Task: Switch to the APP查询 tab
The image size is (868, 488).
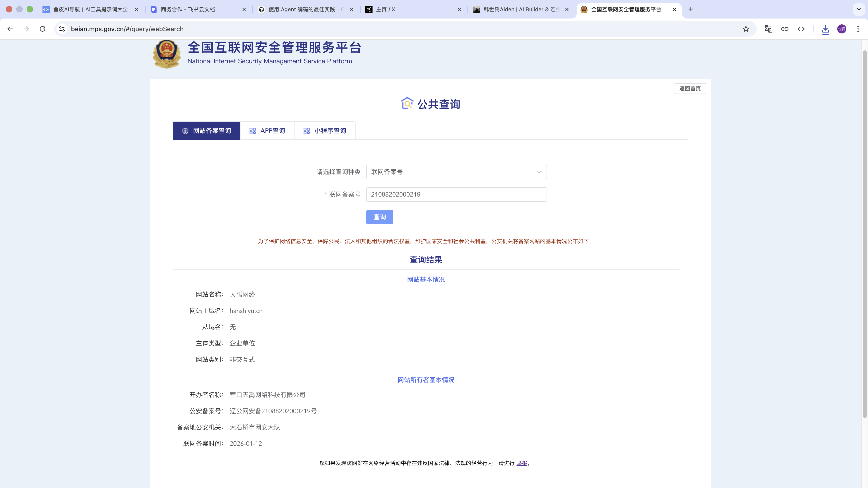Action: [x=267, y=131]
